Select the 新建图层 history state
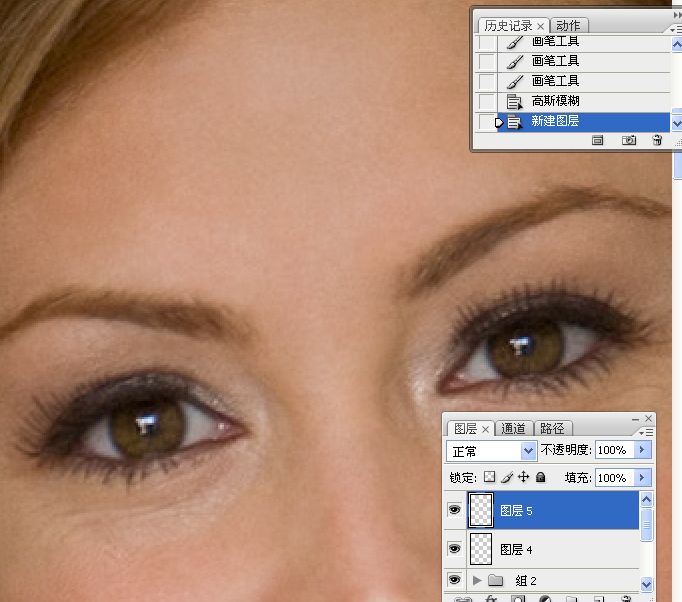This screenshot has width=682, height=602. click(x=583, y=121)
